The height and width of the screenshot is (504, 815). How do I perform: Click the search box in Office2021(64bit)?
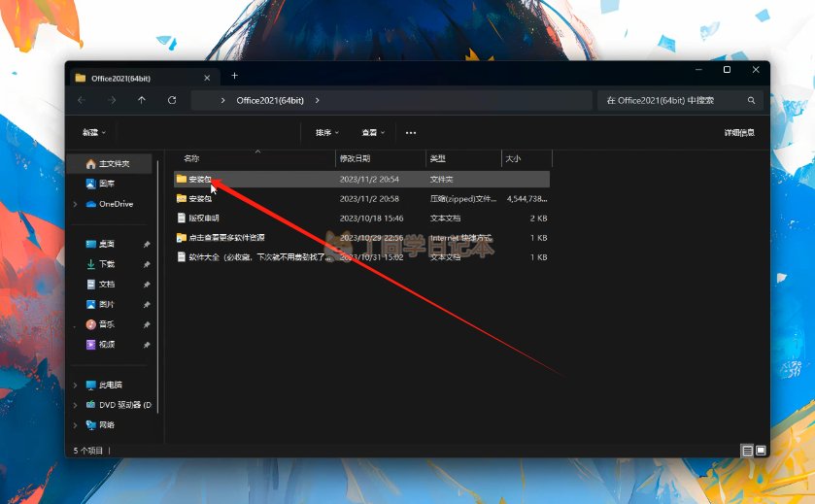coord(670,100)
